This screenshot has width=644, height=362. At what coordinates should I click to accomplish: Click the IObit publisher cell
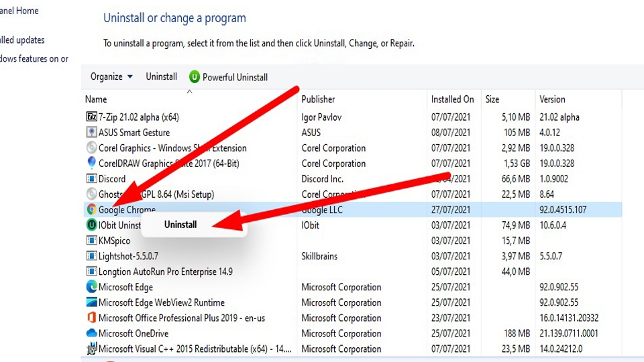click(310, 225)
